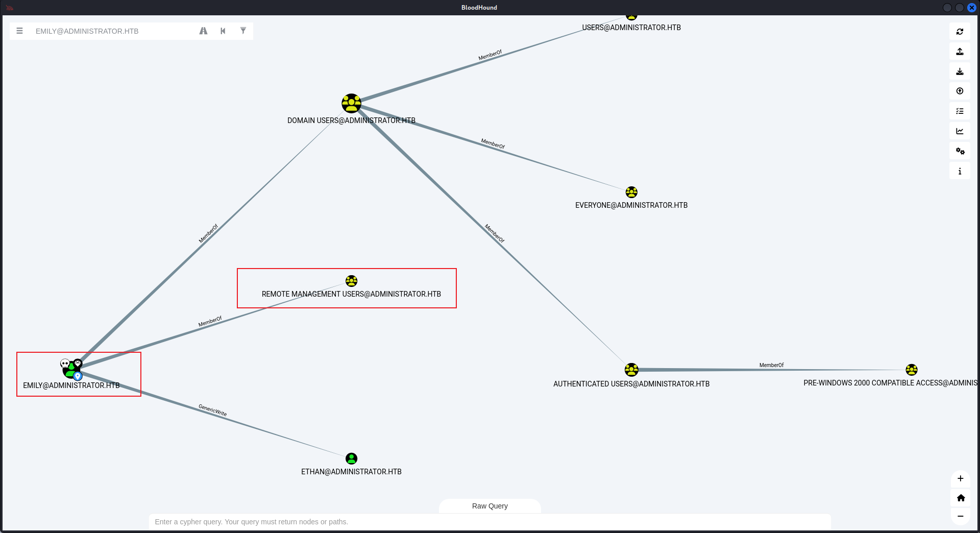Select the EMILY user node icon
The width and height of the screenshot is (980, 533).
pos(71,369)
